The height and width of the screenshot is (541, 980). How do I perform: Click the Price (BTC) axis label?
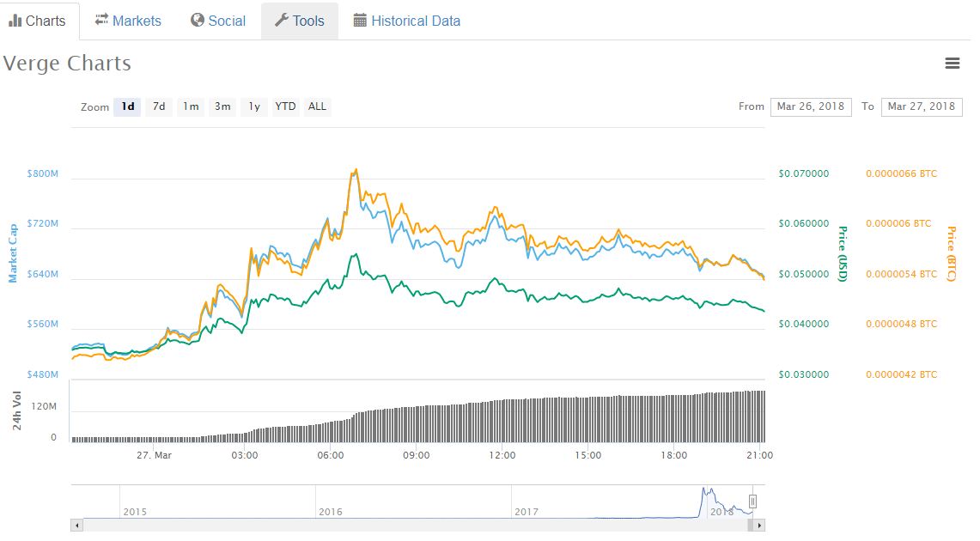coord(952,253)
